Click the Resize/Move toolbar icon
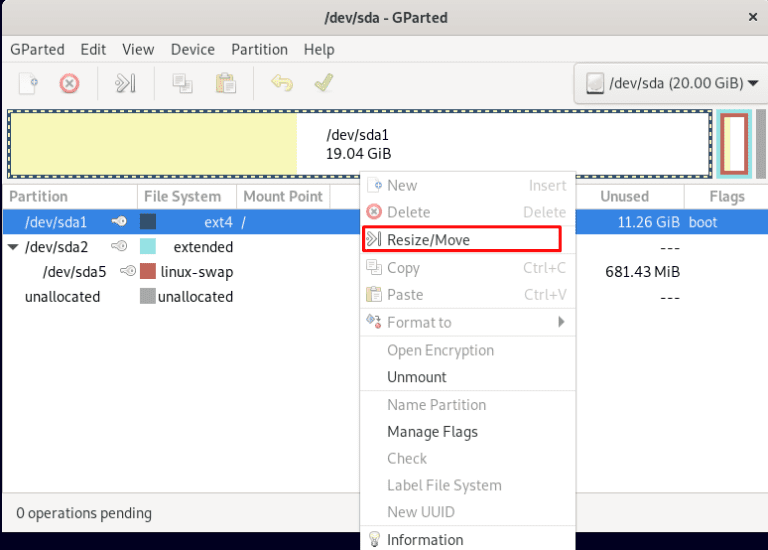The width and height of the screenshot is (768, 550). [125, 83]
